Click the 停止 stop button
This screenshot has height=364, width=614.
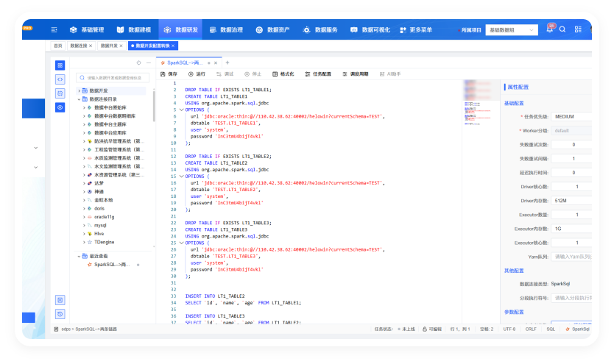click(x=253, y=74)
